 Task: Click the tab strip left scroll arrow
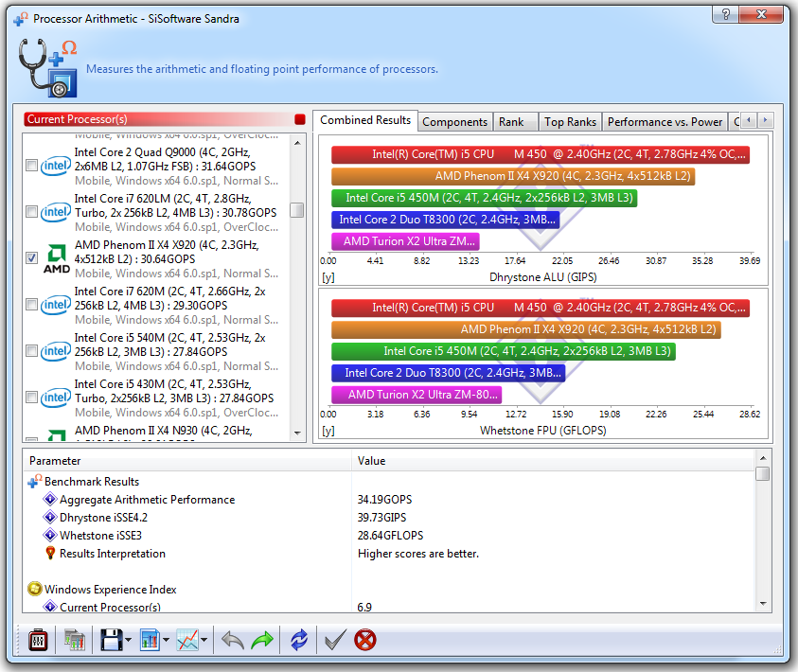tap(748, 120)
